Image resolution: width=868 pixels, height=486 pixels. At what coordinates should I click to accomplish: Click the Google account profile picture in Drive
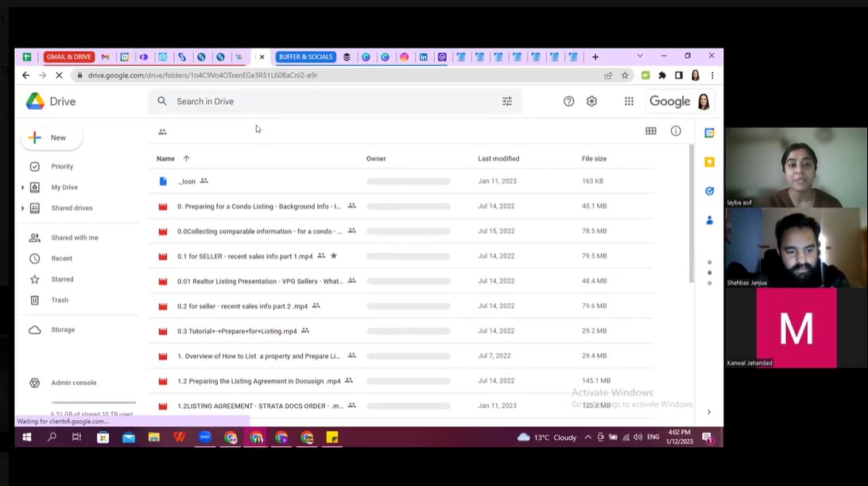click(703, 101)
